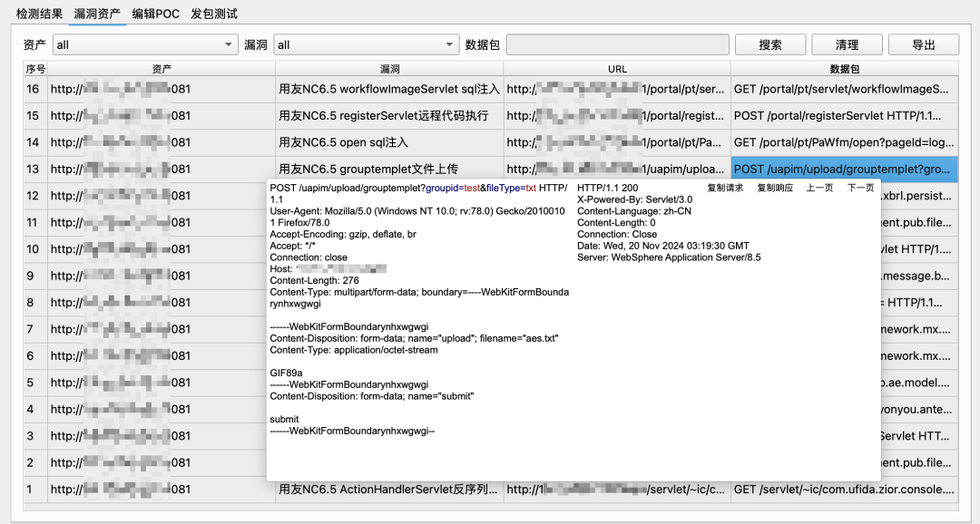Viewport: 980px width, 524px height.
Task: Click sequence number 11 cell
Action: coord(35,222)
